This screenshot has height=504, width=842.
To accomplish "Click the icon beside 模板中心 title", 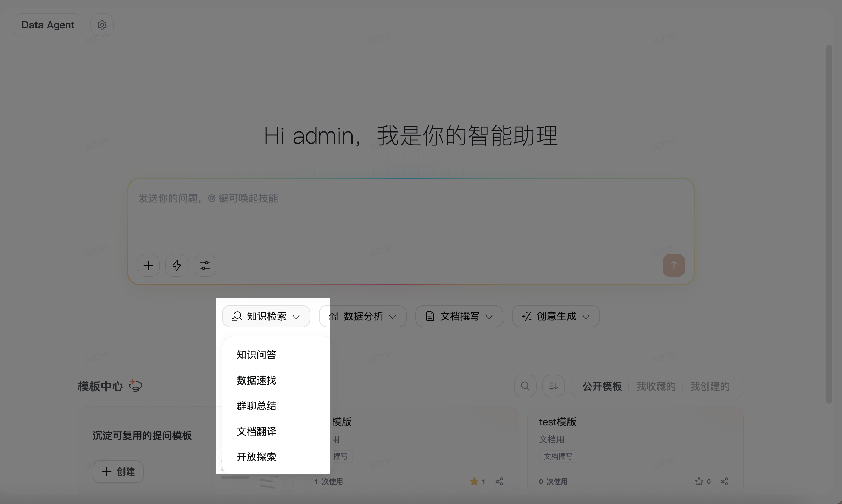I will (135, 385).
